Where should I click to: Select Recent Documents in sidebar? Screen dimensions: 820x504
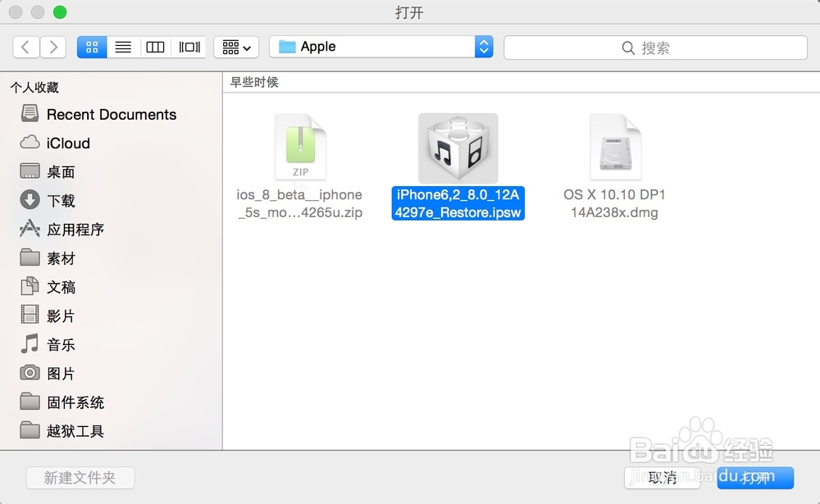tap(112, 114)
